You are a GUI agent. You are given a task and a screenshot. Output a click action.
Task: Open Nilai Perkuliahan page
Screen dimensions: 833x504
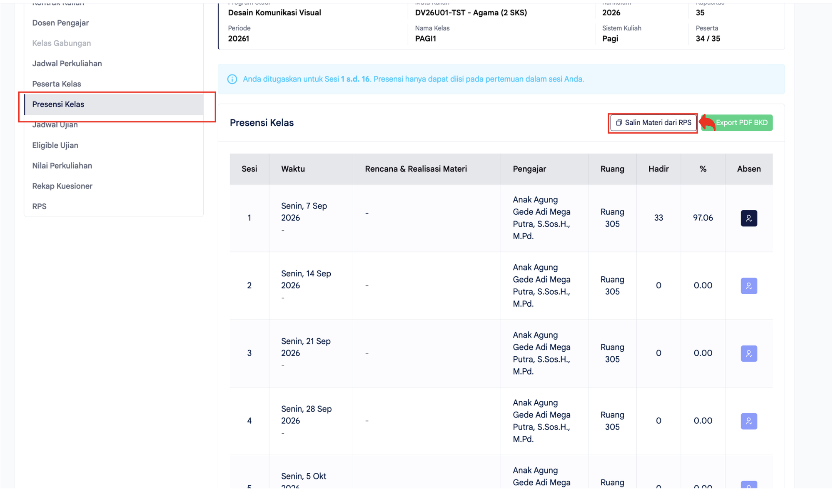point(62,166)
